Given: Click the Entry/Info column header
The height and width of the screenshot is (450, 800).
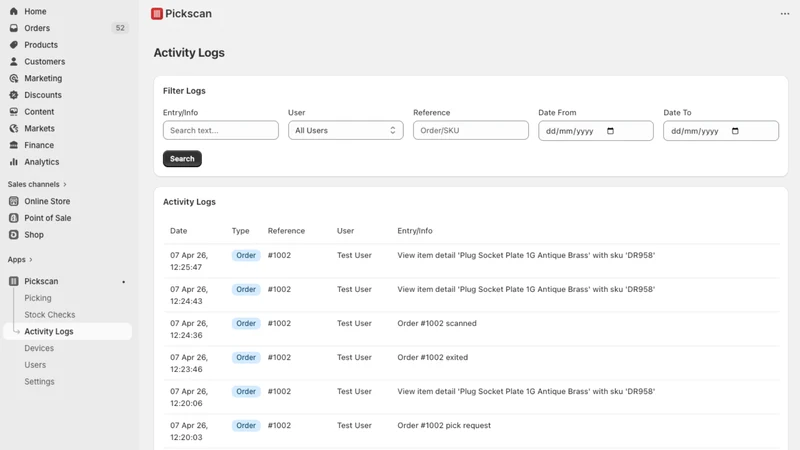Looking at the screenshot, I should click(415, 231).
